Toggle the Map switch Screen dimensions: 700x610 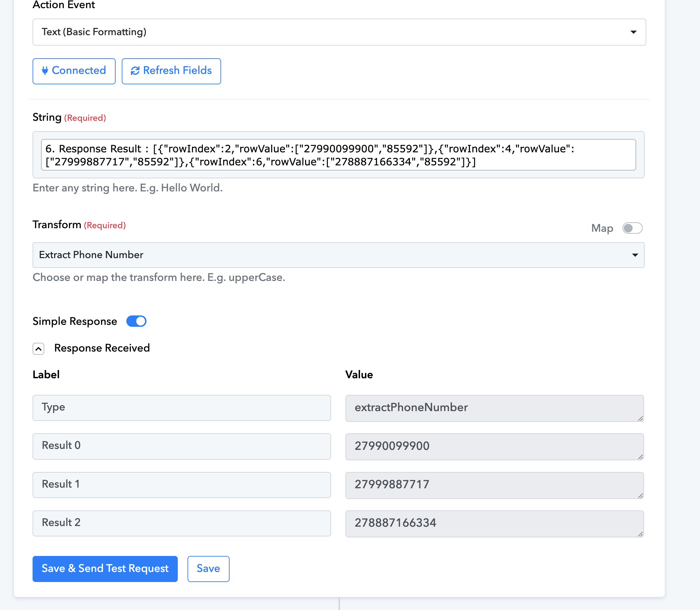(632, 228)
